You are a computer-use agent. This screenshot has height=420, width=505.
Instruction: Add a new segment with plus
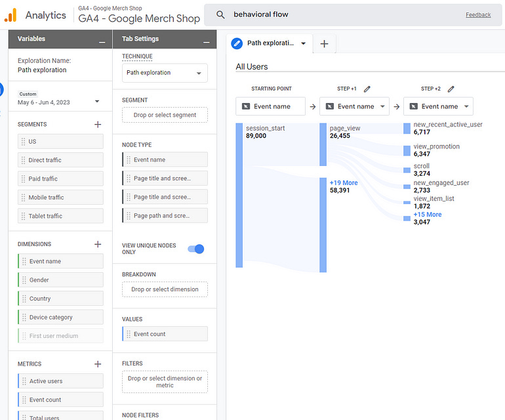point(98,125)
